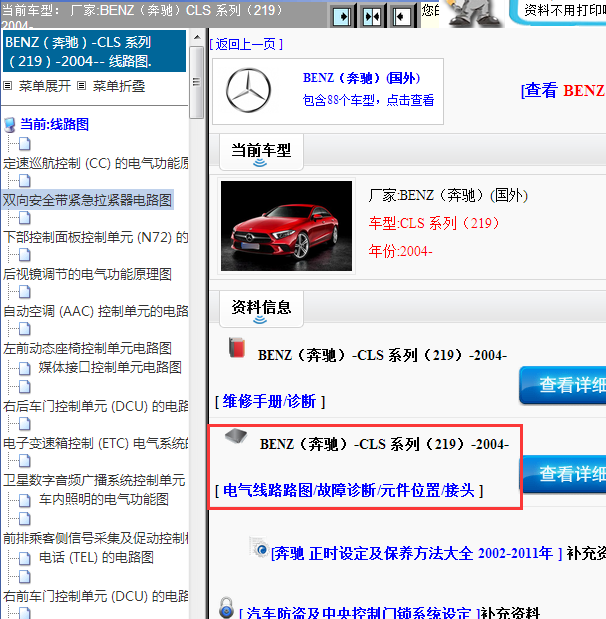Click the right-arrow panel layout button
The image size is (606, 619).
[x=342, y=17]
